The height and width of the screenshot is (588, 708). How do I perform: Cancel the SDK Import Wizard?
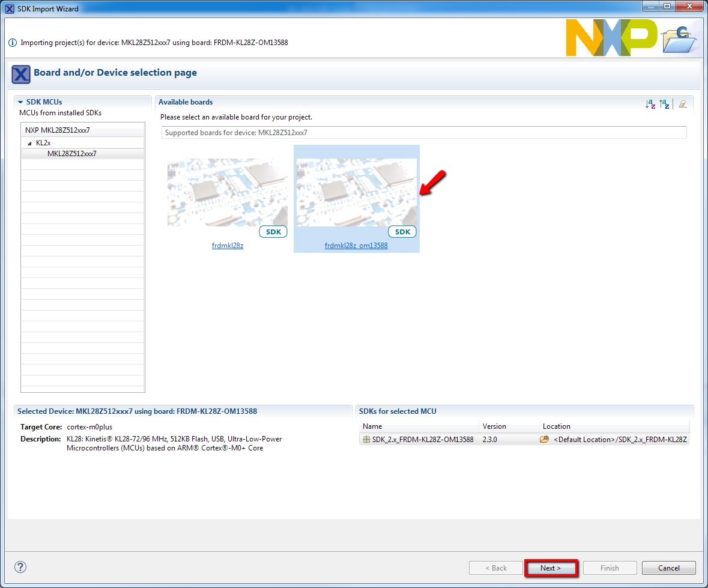coord(668,568)
